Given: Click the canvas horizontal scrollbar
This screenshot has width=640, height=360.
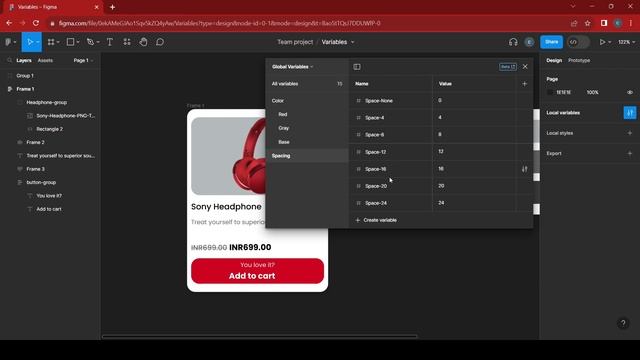Looking at the screenshot, I should point(260,337).
